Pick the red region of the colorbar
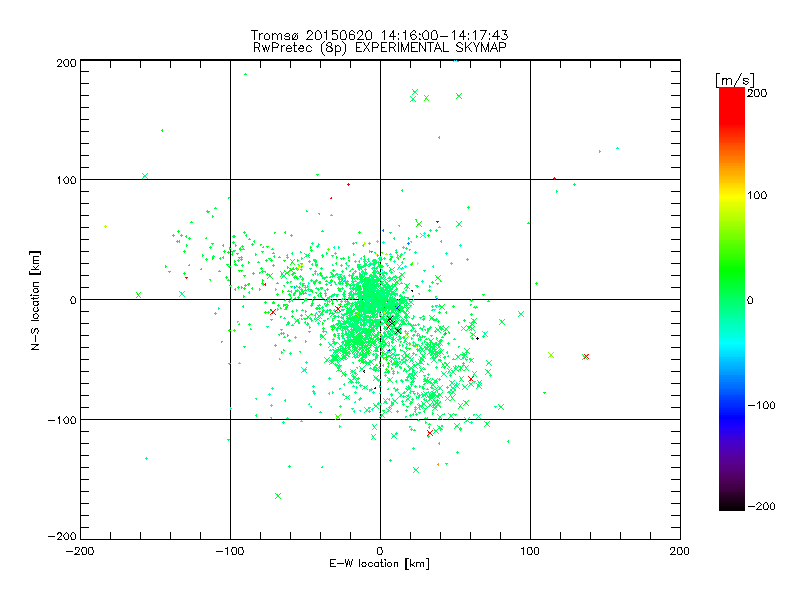 point(732,105)
